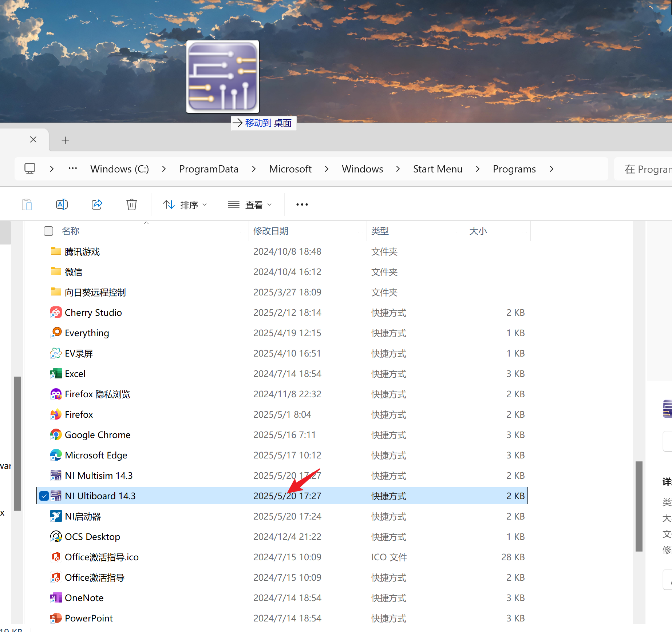Click the NI Multisim 14.3 icon

pyautogui.click(x=56, y=476)
